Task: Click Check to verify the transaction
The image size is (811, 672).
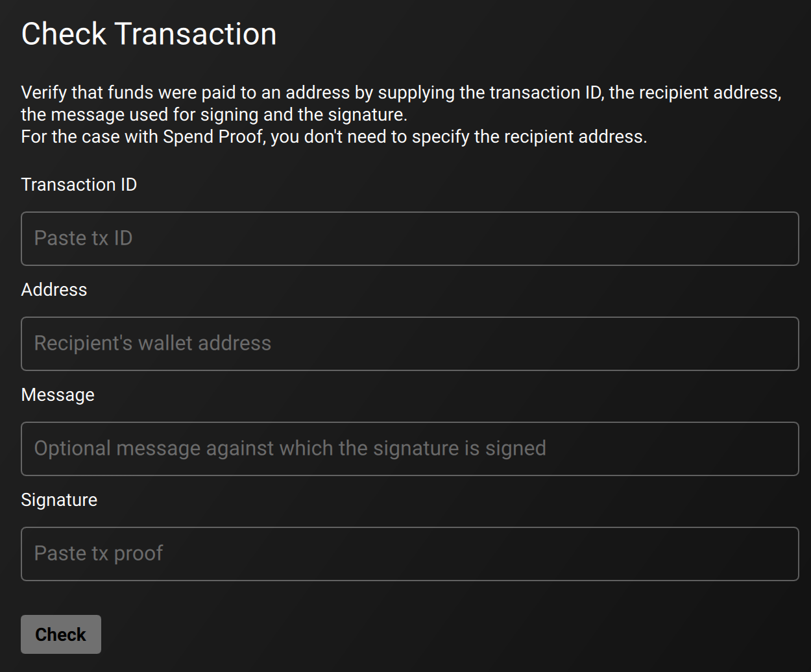Action: (x=60, y=634)
